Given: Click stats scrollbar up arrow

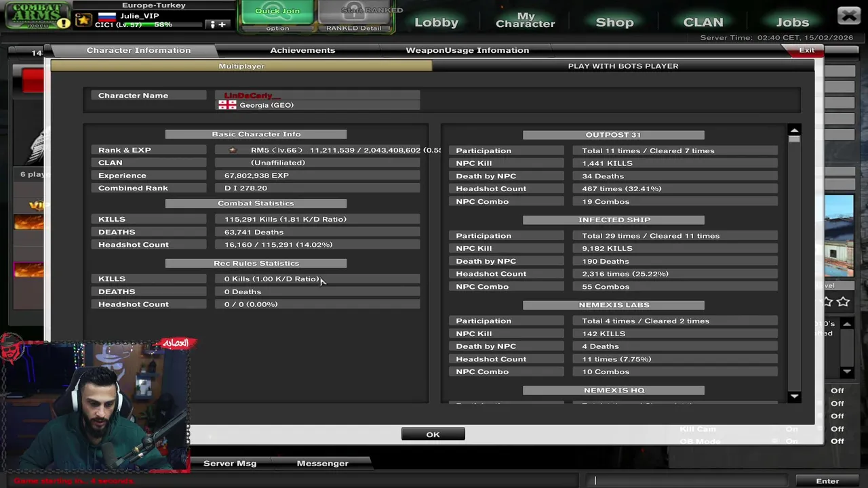Looking at the screenshot, I should pos(794,130).
